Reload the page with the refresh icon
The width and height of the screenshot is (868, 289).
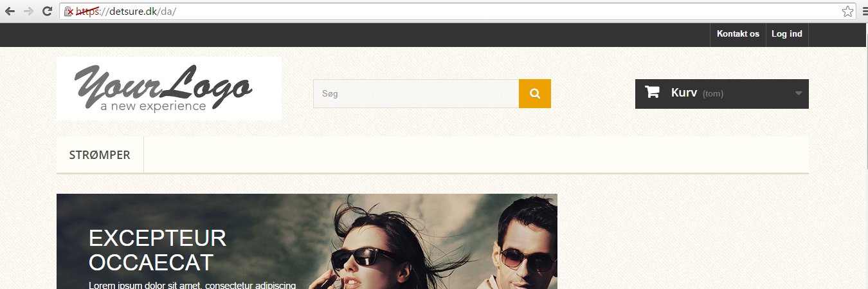click(47, 11)
